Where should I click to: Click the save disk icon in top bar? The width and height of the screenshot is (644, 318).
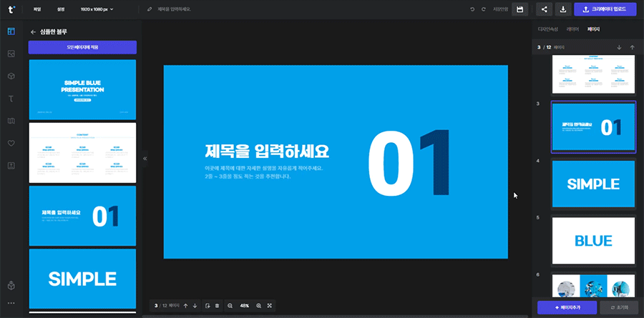click(x=521, y=9)
